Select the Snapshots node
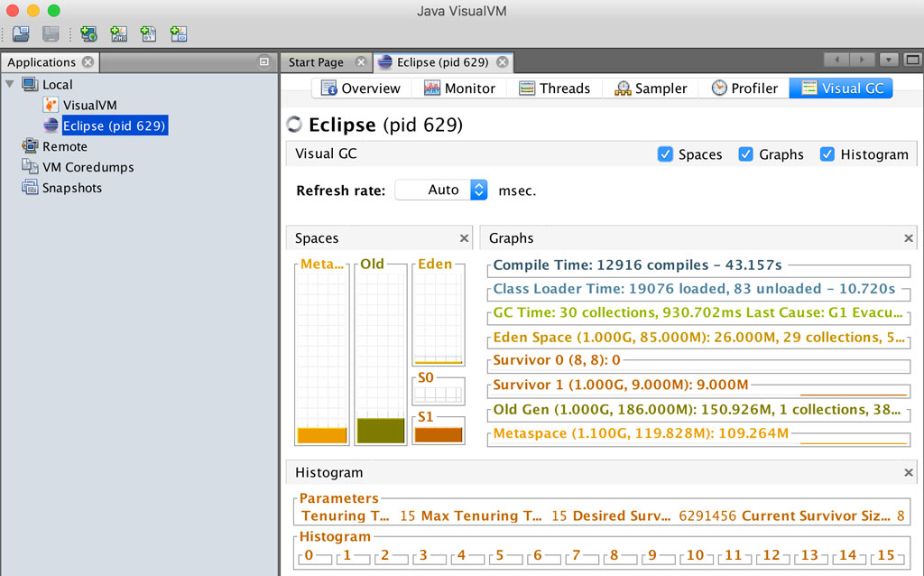 (x=72, y=188)
